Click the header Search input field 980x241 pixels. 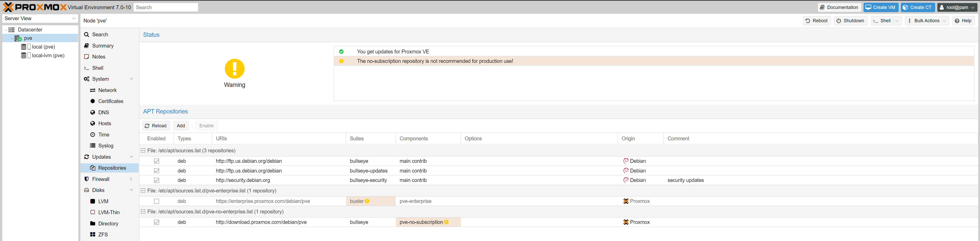coord(165,7)
